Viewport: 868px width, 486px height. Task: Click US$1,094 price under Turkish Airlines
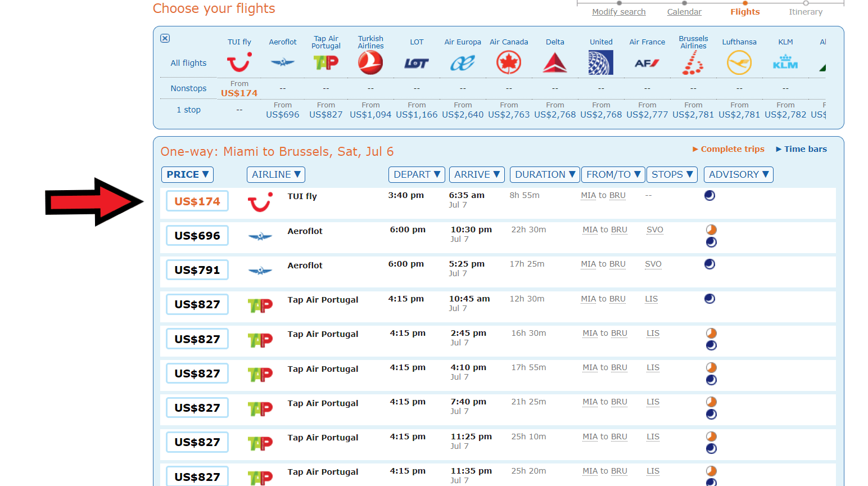coord(370,115)
